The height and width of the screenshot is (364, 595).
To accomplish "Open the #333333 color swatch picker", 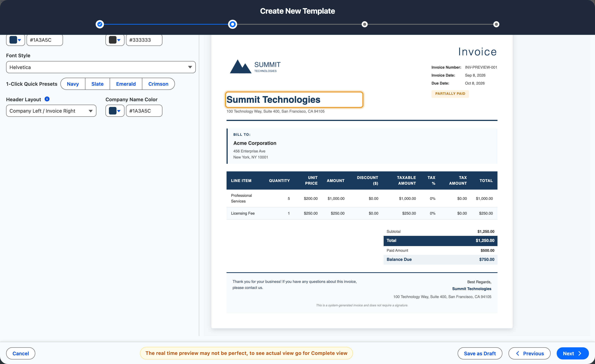I will pyautogui.click(x=115, y=40).
